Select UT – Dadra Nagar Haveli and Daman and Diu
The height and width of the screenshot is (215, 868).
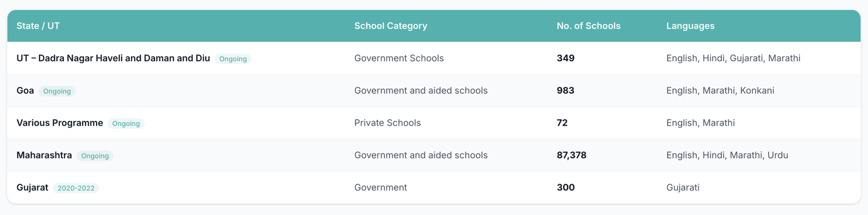coord(113,58)
